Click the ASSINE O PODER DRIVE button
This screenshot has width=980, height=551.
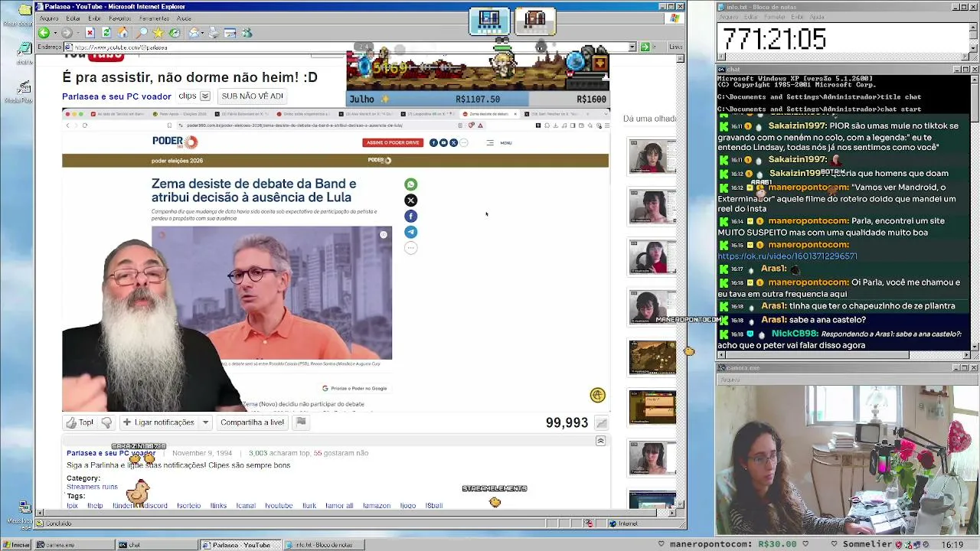[393, 142]
